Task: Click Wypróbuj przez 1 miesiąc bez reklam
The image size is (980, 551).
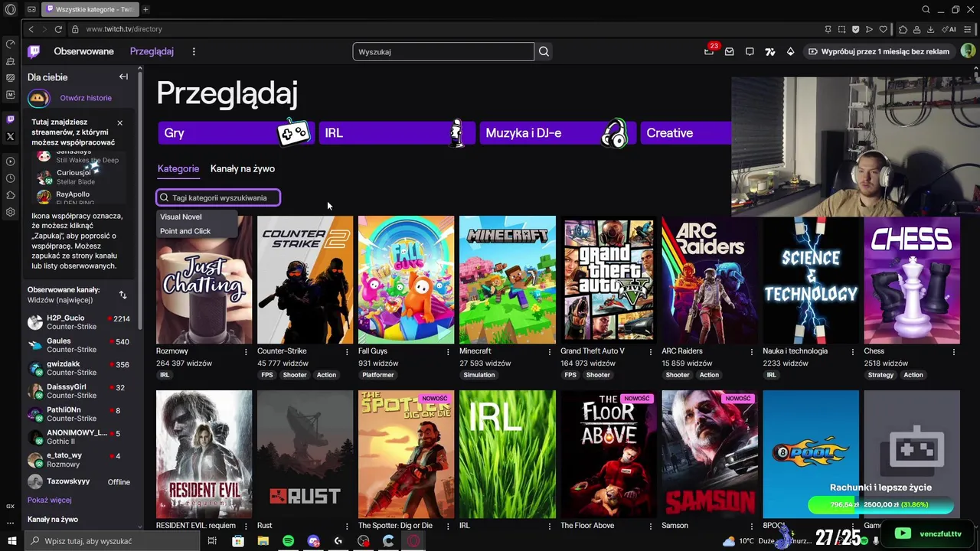Action: [879, 51]
